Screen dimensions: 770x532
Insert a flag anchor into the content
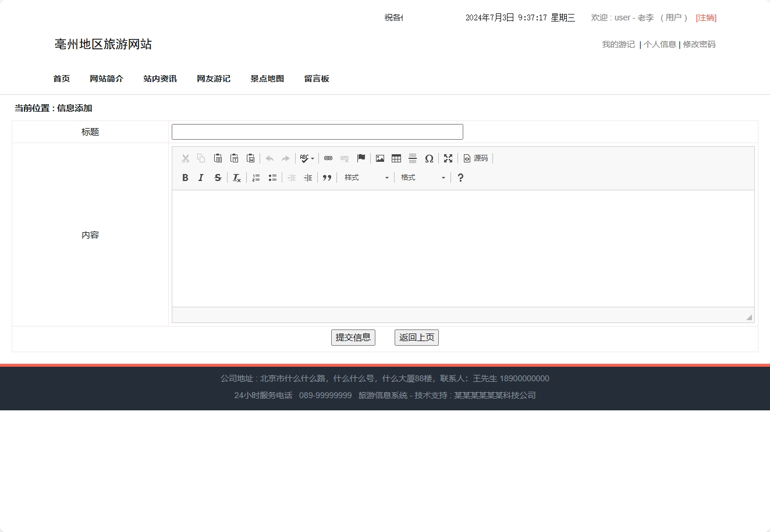[360, 158]
